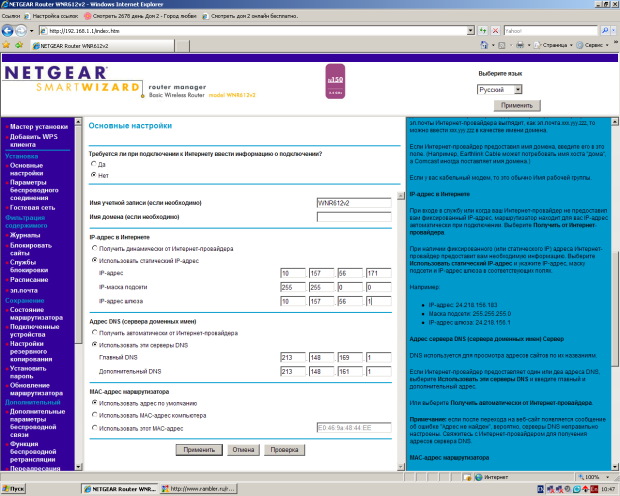
Task: Select Использовать MAC-адрес компьютера option
Action: (95, 415)
